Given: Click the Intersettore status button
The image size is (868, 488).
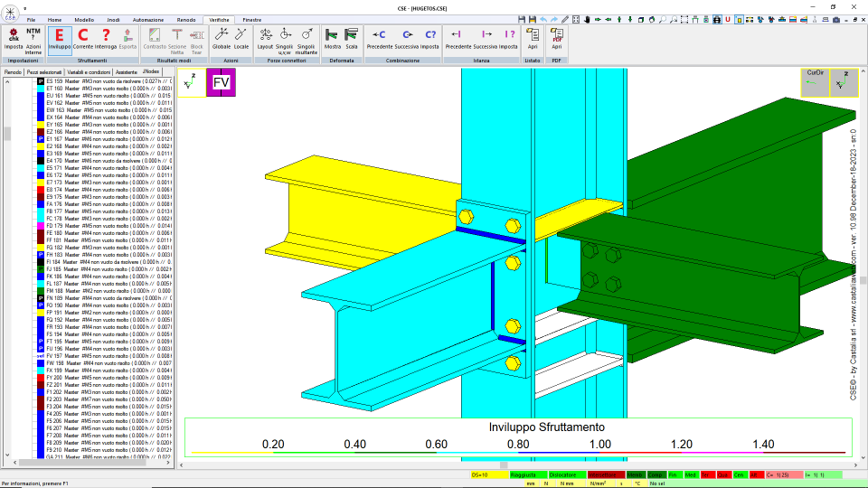Looking at the screenshot, I should coord(606,475).
